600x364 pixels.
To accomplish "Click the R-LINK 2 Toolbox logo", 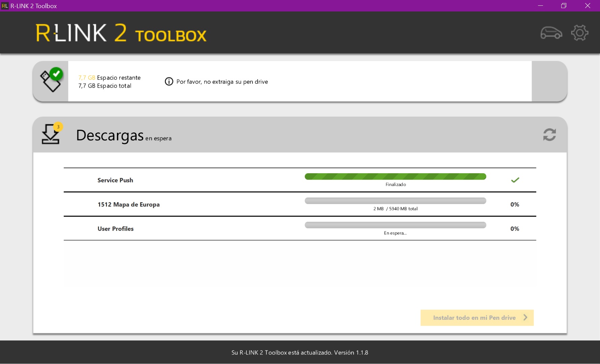I will pos(121,33).
